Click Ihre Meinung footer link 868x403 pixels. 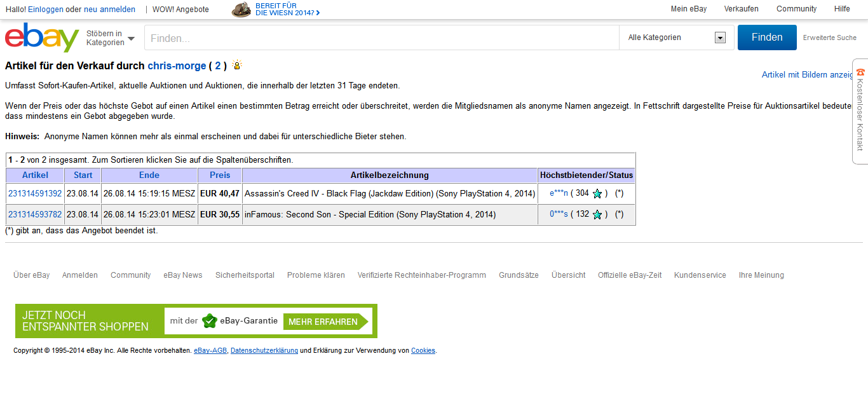click(x=761, y=275)
